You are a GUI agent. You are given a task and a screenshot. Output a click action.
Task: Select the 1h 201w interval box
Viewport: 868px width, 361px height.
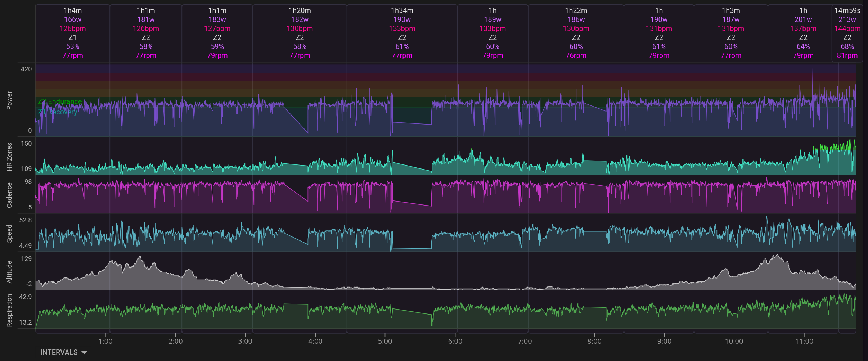pos(803,33)
